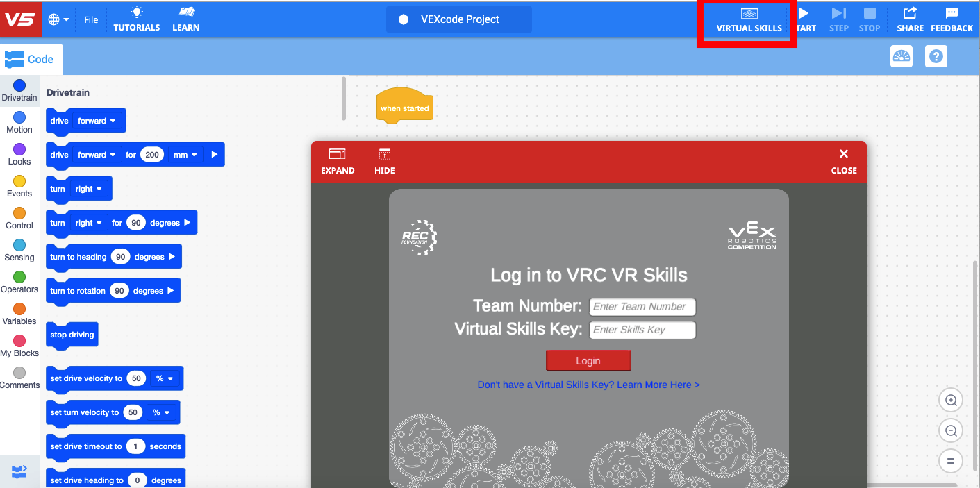This screenshot has height=488, width=980.
Task: Select the stop driving block
Action: coord(72,335)
